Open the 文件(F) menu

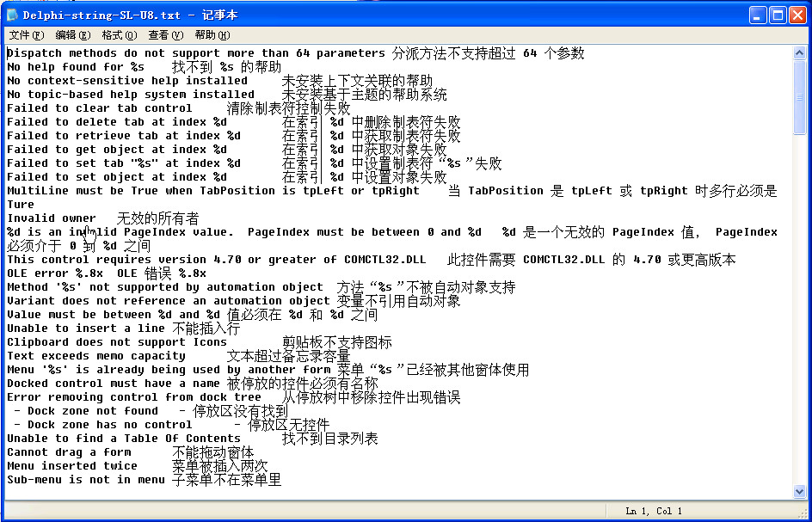(27, 35)
